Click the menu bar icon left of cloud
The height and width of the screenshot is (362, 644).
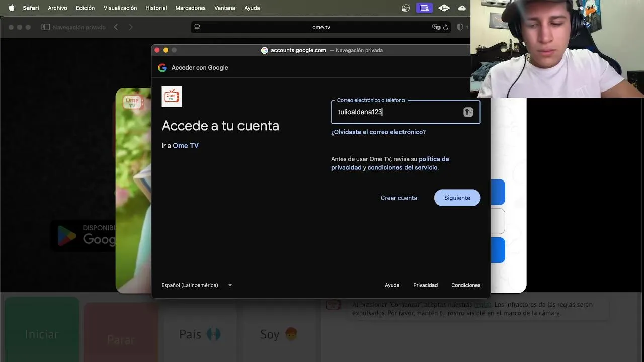tap(444, 8)
